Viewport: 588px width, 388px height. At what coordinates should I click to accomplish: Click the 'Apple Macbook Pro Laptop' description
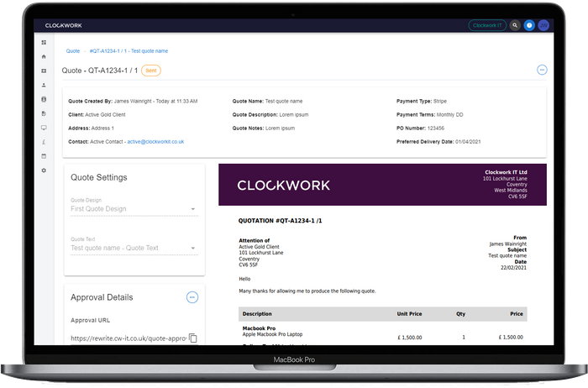coord(273,334)
